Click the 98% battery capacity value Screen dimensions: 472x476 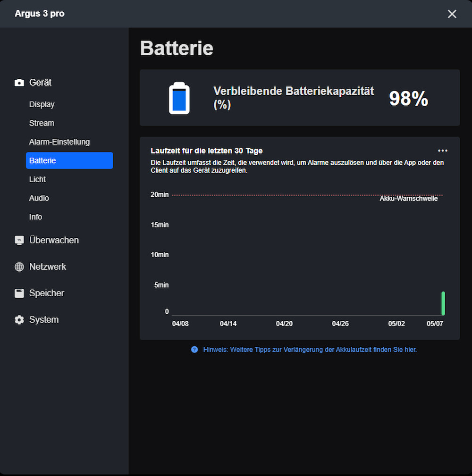409,98
